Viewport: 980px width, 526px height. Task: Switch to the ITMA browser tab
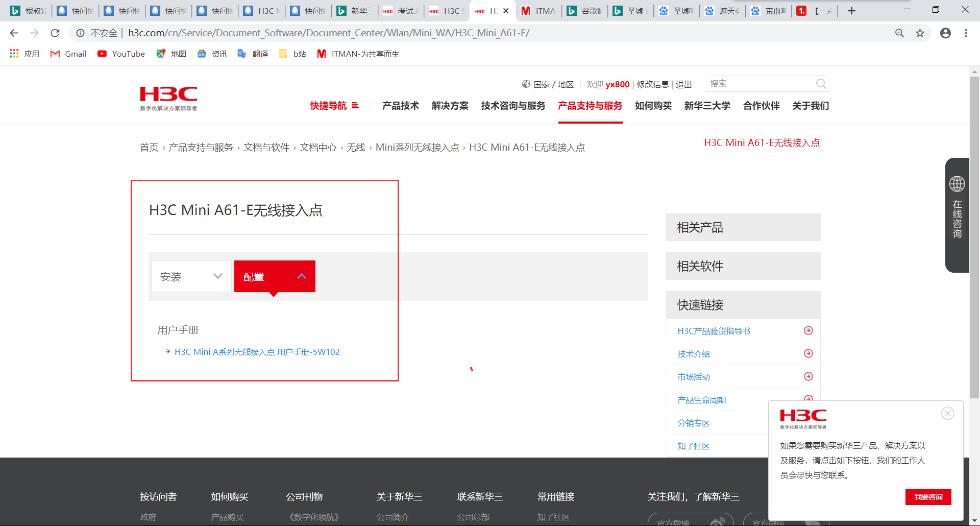tap(538, 11)
